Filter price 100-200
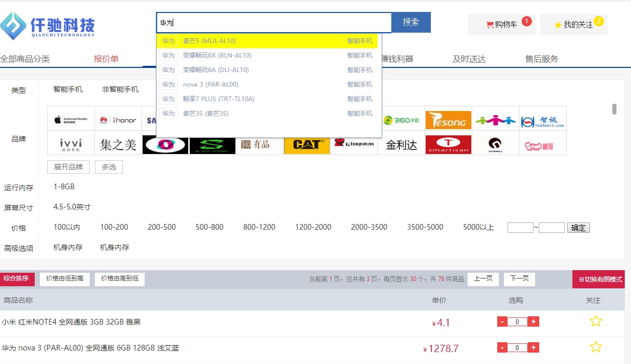Screen dimensions: 631x364 [114, 227]
